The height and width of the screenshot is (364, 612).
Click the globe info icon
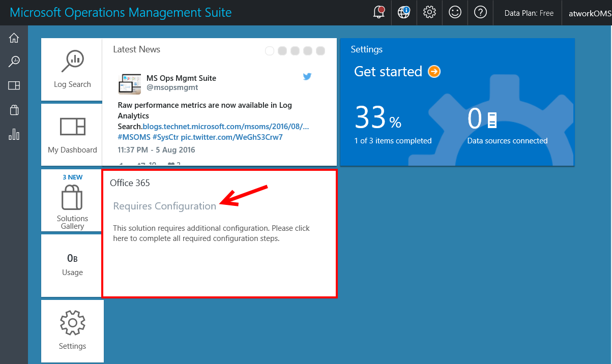coord(404,12)
